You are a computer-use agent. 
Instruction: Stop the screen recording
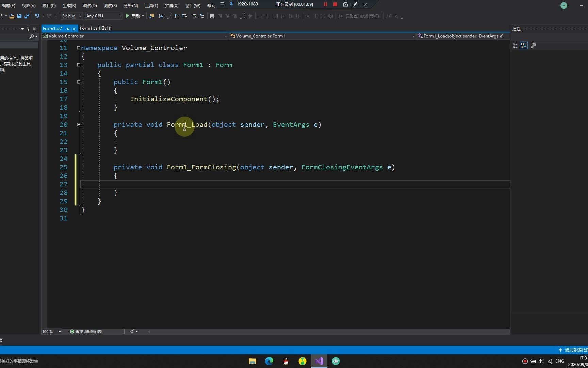pos(335,4)
